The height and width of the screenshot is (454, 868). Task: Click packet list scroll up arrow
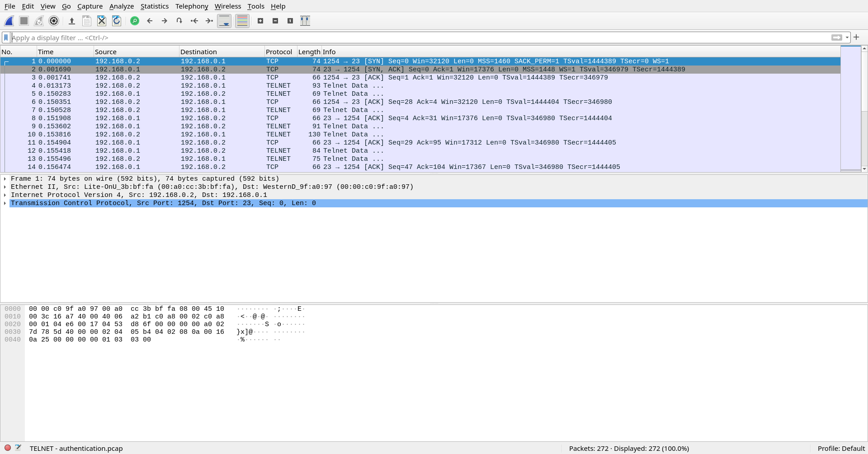[x=864, y=48]
